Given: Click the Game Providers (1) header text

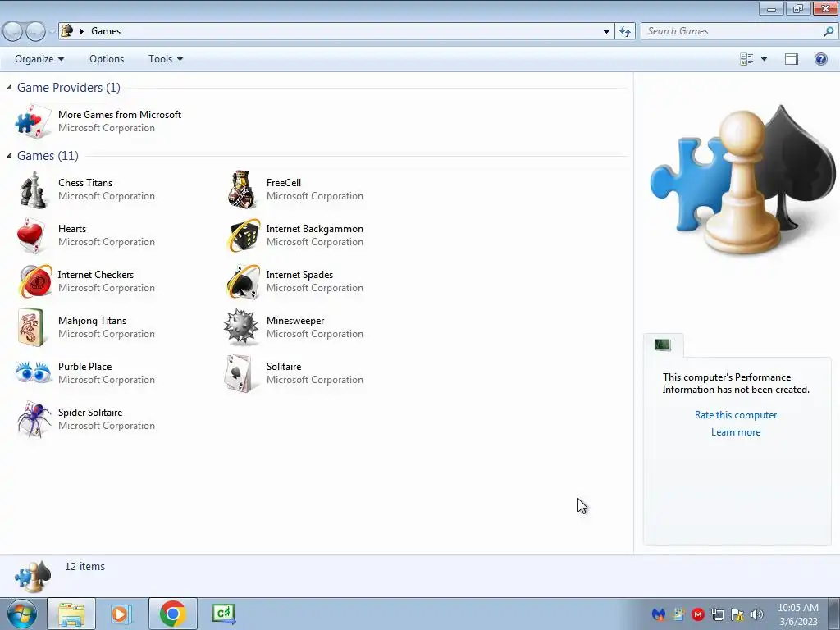Looking at the screenshot, I should tap(69, 87).
